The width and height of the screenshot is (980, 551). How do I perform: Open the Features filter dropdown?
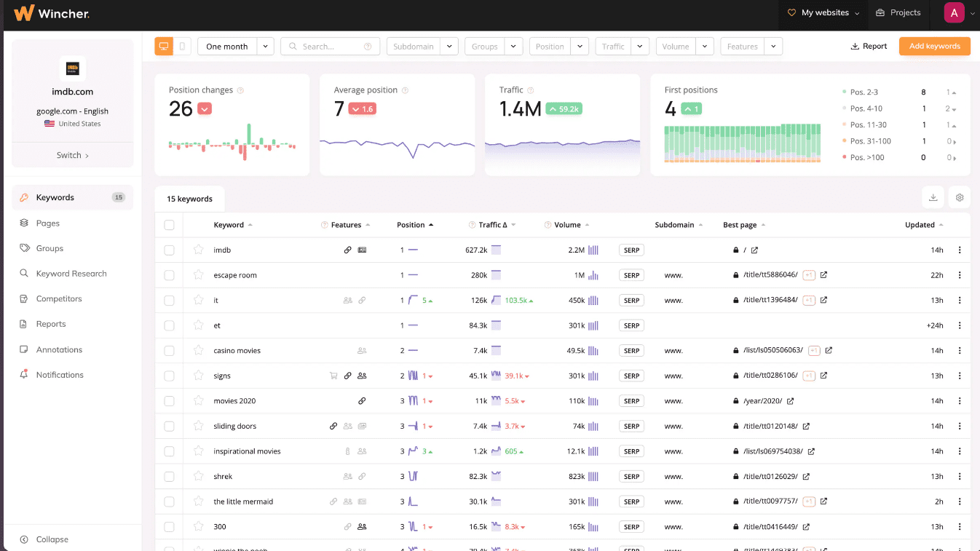pyautogui.click(x=751, y=47)
